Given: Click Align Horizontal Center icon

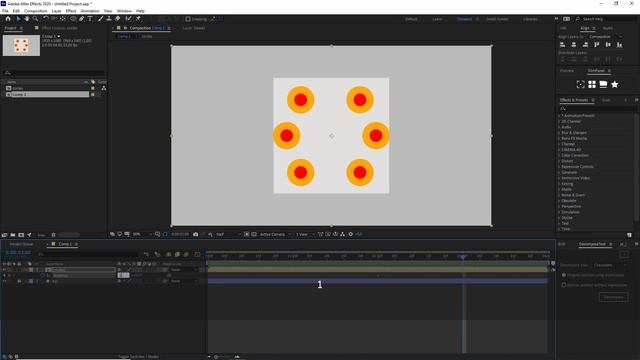Looking at the screenshot, I should click(574, 44).
